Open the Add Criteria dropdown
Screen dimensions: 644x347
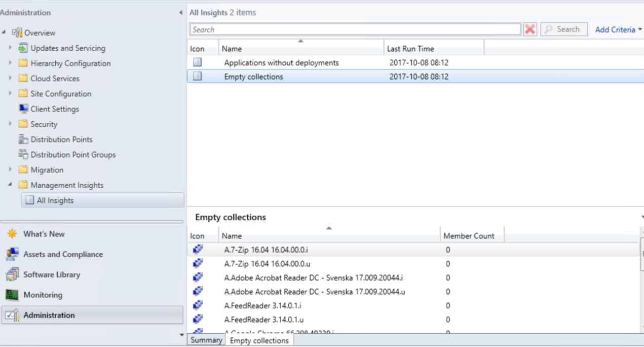[618, 29]
